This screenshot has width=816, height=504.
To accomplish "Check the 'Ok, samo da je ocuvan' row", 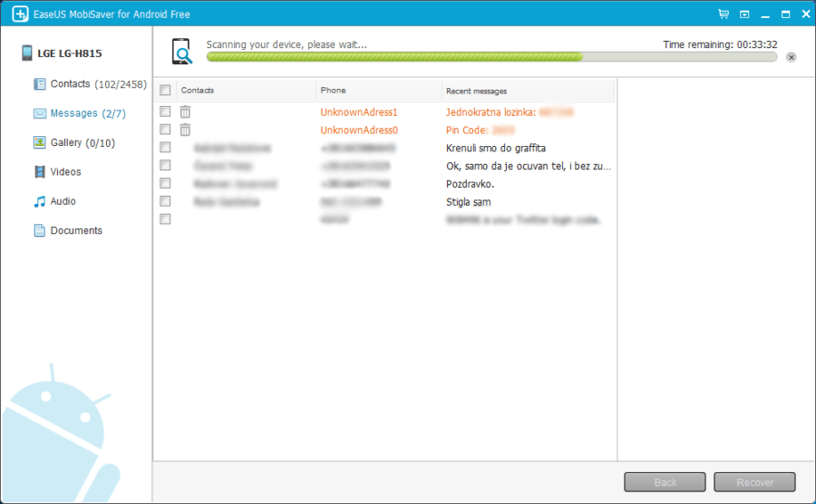I will tap(165, 165).
